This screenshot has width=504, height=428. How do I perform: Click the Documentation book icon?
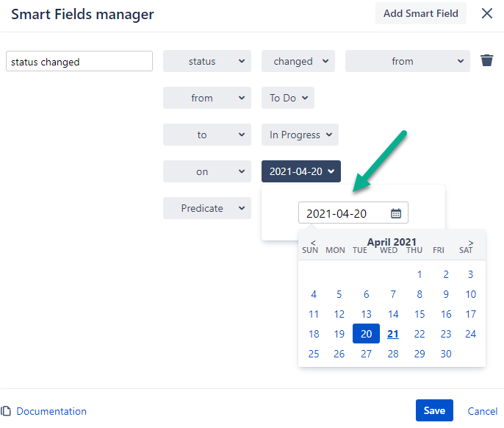click(x=7, y=411)
